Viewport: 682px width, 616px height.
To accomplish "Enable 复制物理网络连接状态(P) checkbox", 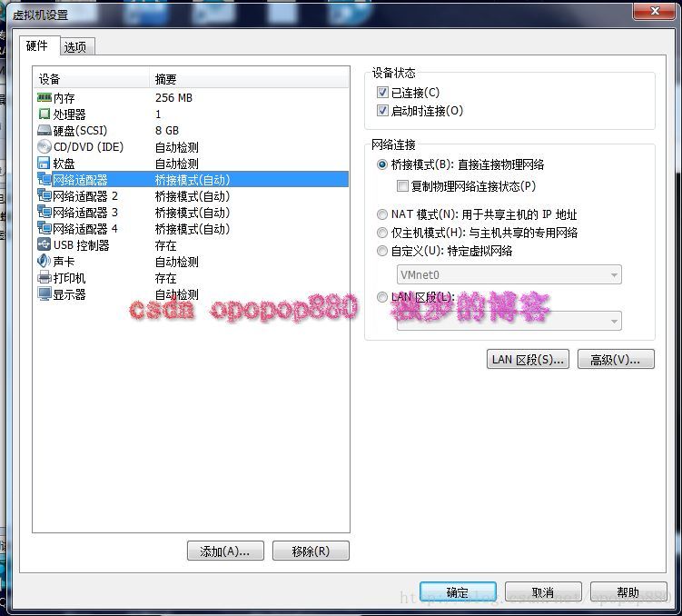I will click(x=402, y=186).
